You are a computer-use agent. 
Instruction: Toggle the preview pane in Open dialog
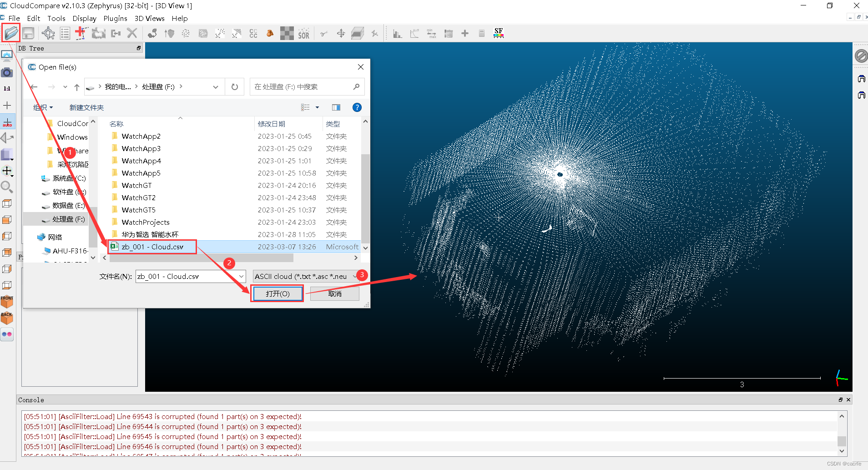click(x=336, y=107)
